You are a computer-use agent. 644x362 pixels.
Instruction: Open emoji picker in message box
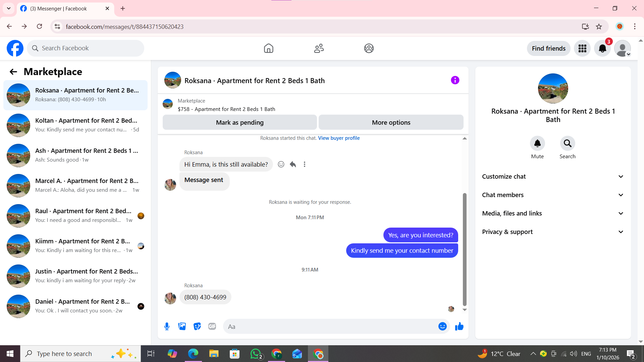coord(442,326)
